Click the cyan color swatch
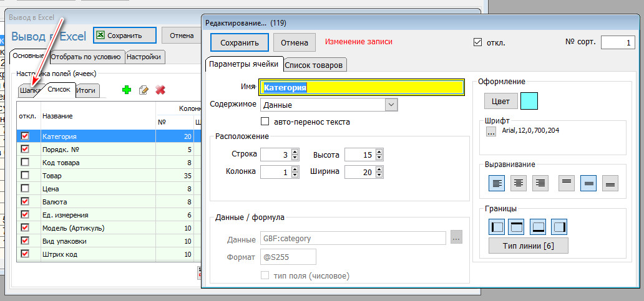 [529, 101]
